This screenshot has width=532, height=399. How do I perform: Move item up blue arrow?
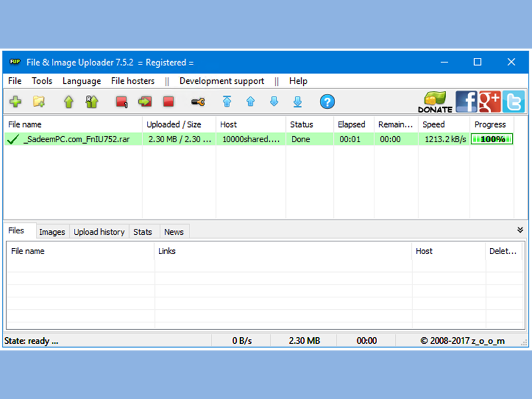(x=251, y=102)
